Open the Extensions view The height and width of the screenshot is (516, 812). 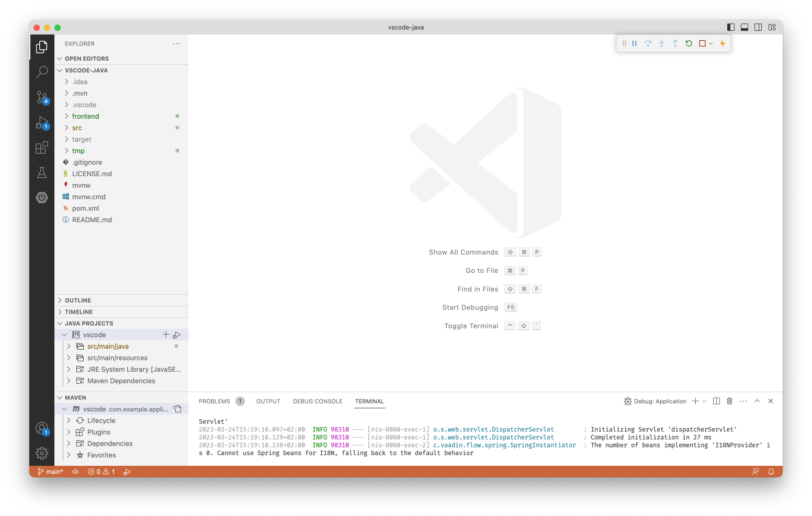point(42,148)
